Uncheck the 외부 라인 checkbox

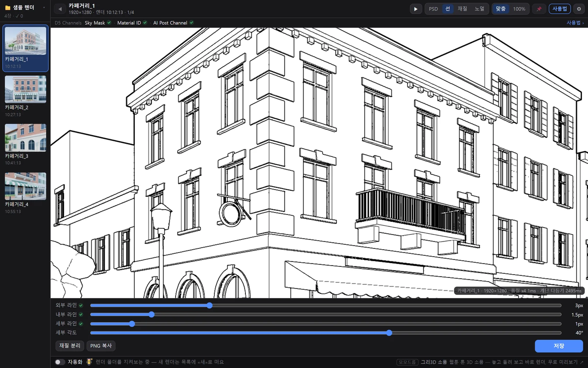coord(81,305)
